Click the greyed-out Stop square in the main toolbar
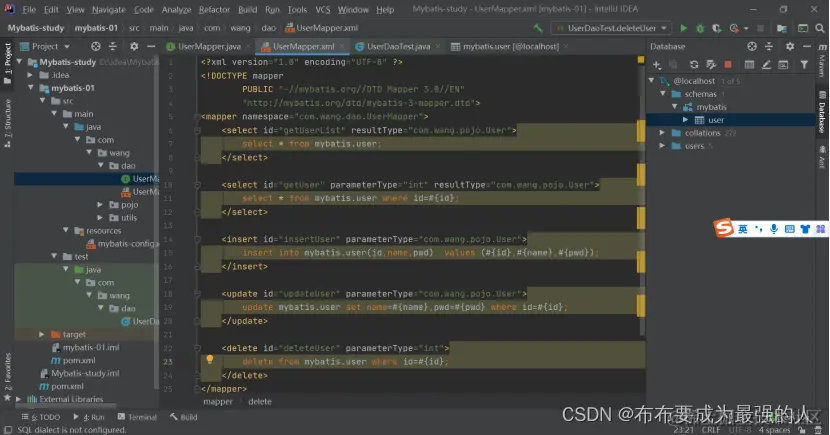 click(760, 28)
